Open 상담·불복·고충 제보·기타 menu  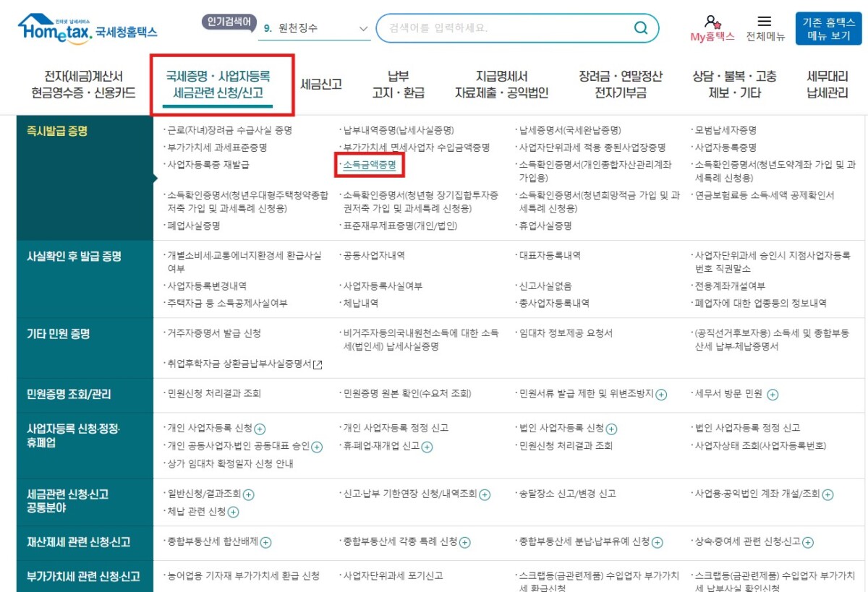(734, 85)
